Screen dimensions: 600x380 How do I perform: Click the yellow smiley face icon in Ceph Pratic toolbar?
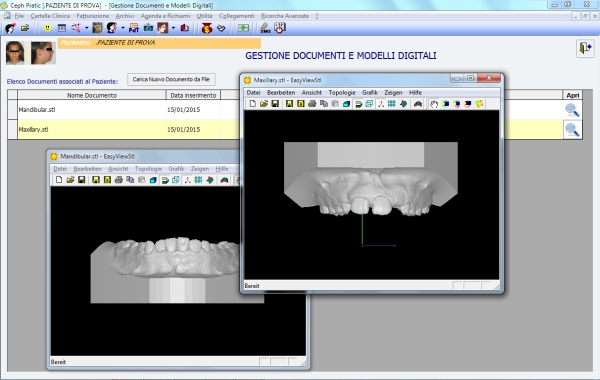[47, 28]
